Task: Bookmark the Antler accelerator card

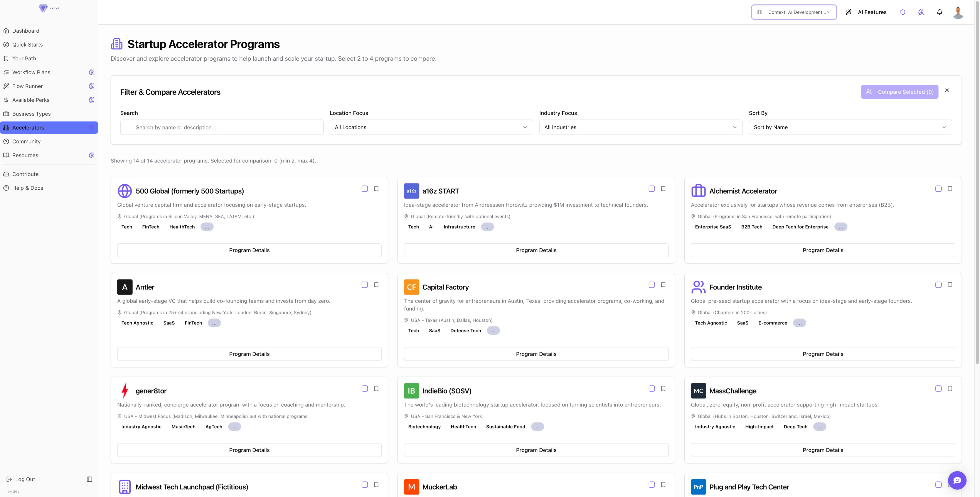Action: (x=376, y=285)
